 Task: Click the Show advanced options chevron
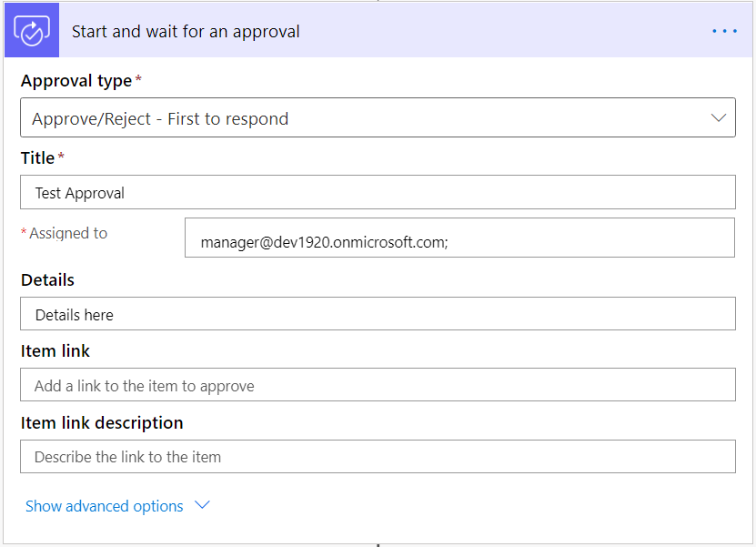(x=201, y=505)
